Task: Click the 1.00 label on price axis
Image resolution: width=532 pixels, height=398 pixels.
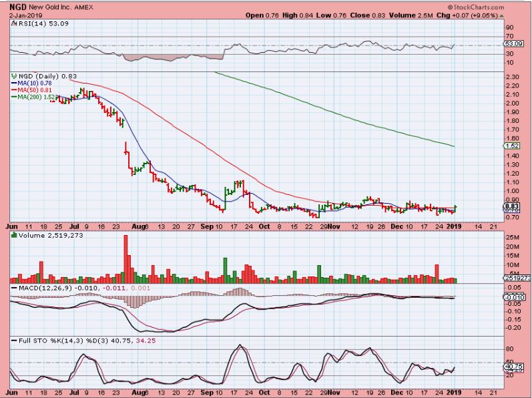Action: [513, 192]
